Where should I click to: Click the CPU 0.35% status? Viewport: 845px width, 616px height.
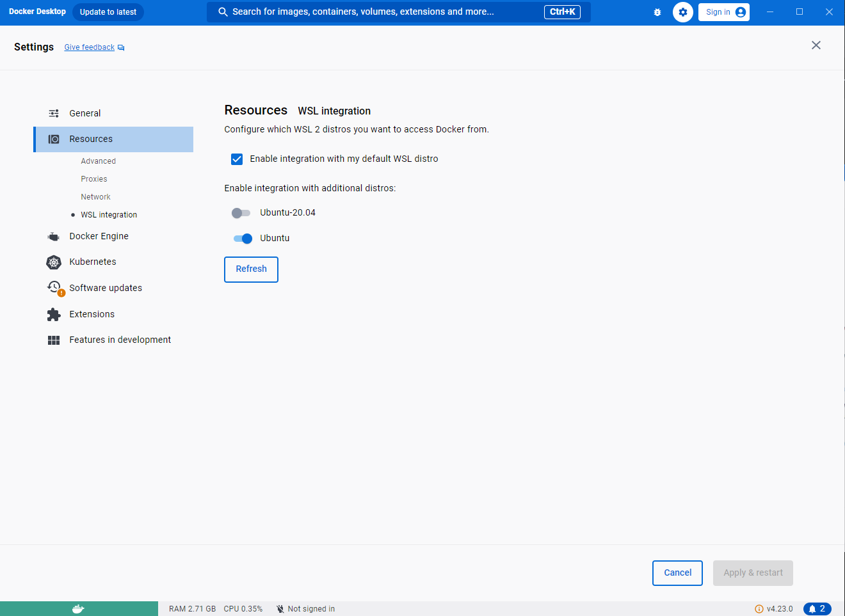click(x=243, y=609)
